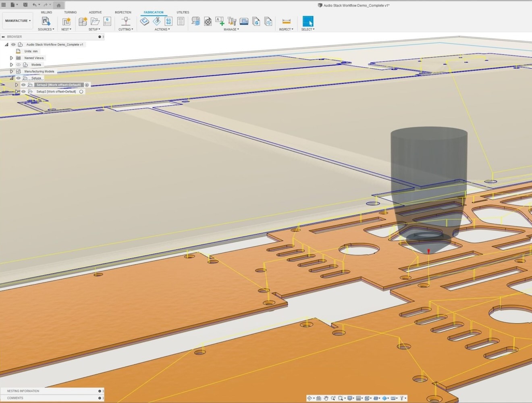Click the Setup creation icon
The image size is (532, 403).
click(82, 22)
